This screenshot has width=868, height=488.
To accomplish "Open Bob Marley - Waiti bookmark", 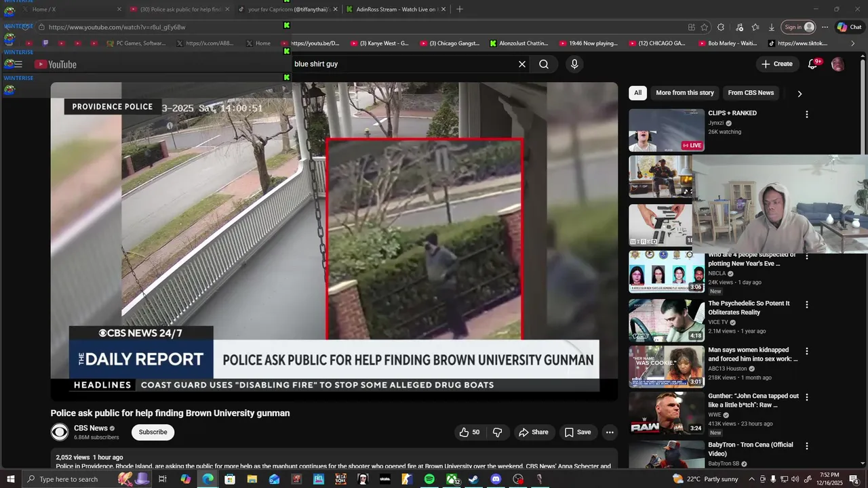I will (727, 43).
